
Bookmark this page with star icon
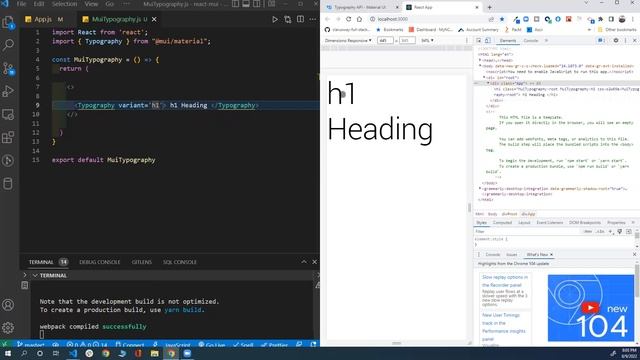tap(502, 19)
